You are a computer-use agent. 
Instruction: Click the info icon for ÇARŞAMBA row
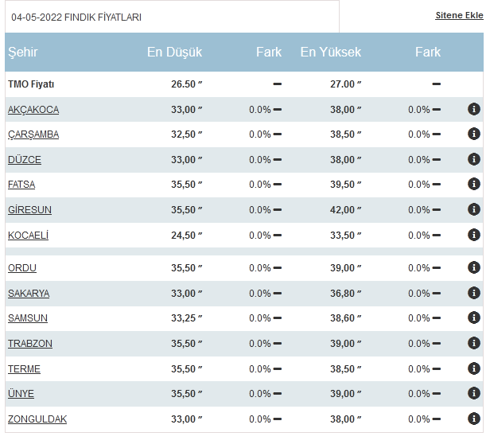pos(474,134)
